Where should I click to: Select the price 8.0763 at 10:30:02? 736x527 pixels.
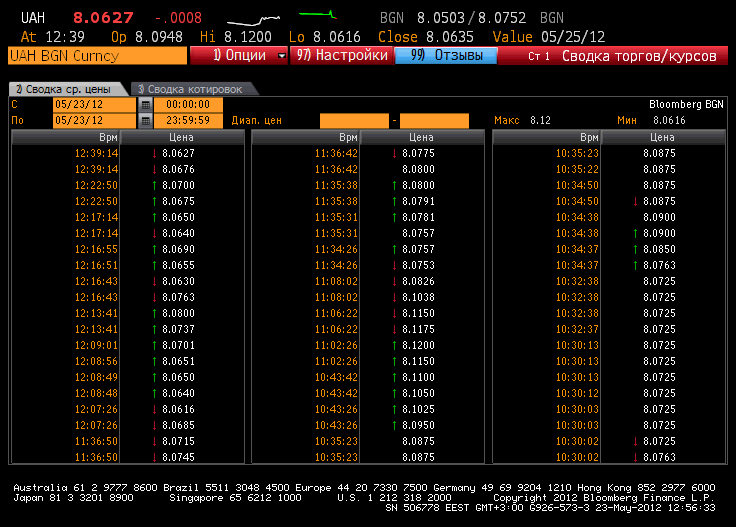point(659,457)
